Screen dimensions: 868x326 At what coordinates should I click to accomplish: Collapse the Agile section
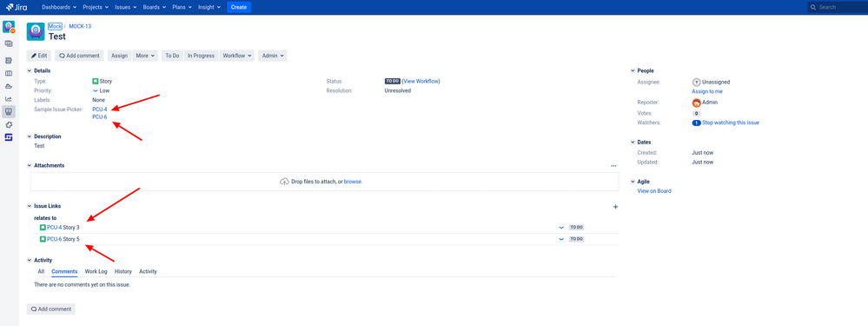(x=633, y=182)
